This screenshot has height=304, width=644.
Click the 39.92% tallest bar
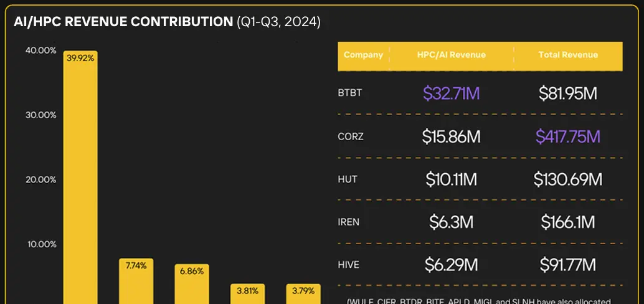(x=80, y=178)
